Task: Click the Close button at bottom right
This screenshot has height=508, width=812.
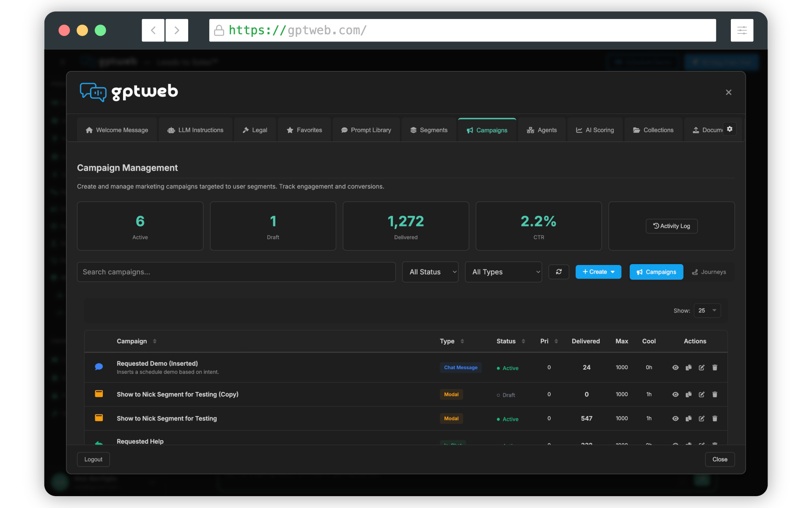Action: [x=720, y=459]
